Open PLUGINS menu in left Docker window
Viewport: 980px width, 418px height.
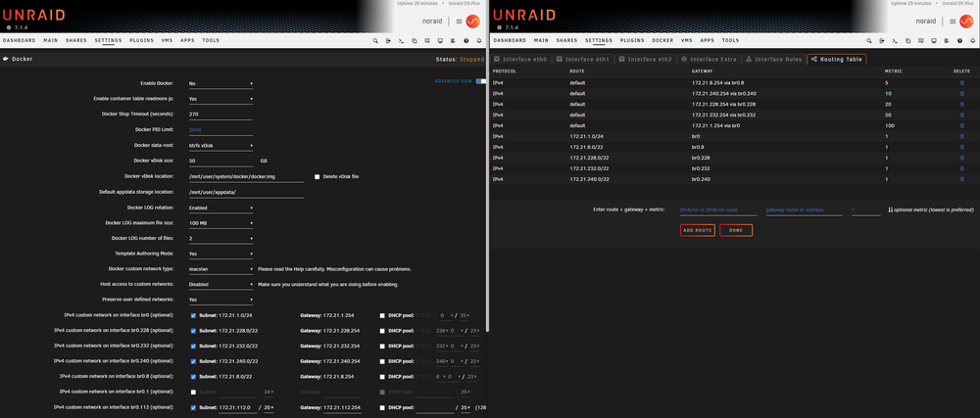(x=142, y=40)
